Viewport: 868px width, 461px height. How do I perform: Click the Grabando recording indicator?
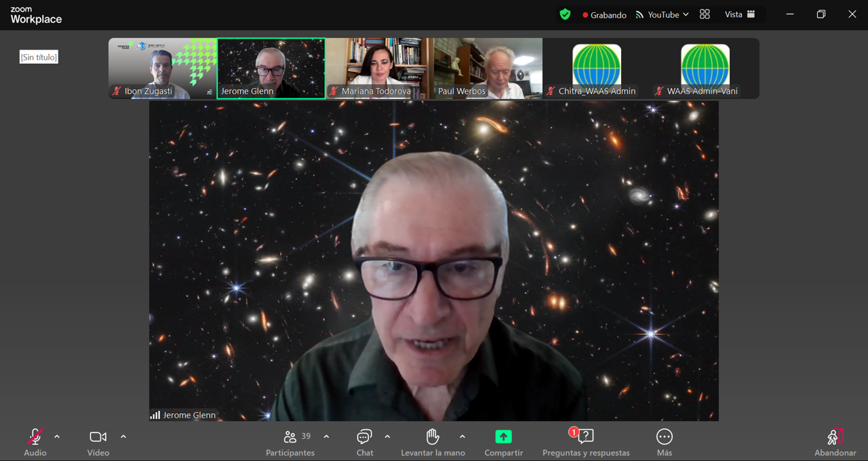(604, 15)
